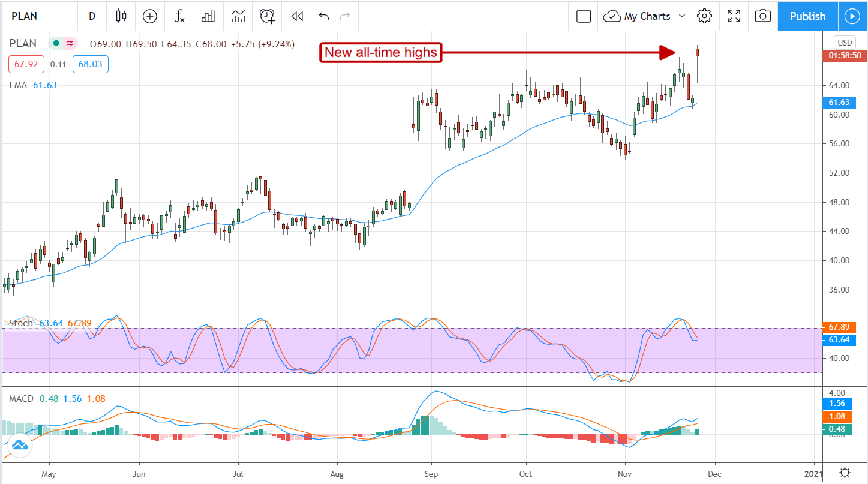Image resolution: width=868 pixels, height=484 pixels.
Task: Open indicator templates in the toolbar
Action: click(238, 16)
